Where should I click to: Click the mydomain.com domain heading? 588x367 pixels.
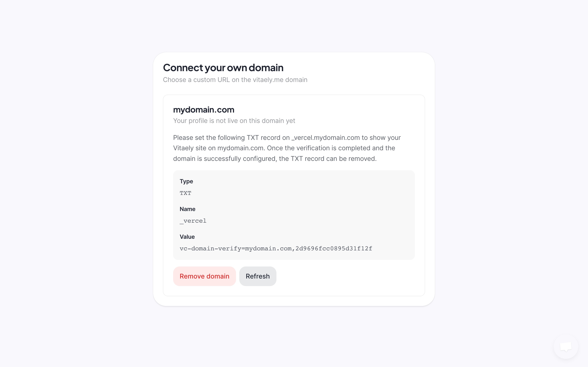[x=204, y=110]
